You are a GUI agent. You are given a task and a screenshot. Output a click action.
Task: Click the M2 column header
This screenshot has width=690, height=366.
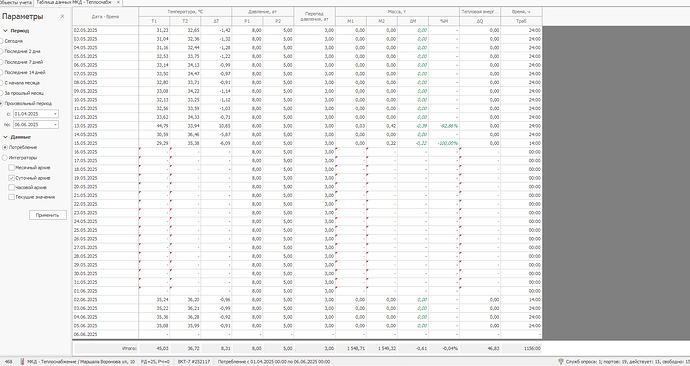click(x=382, y=21)
